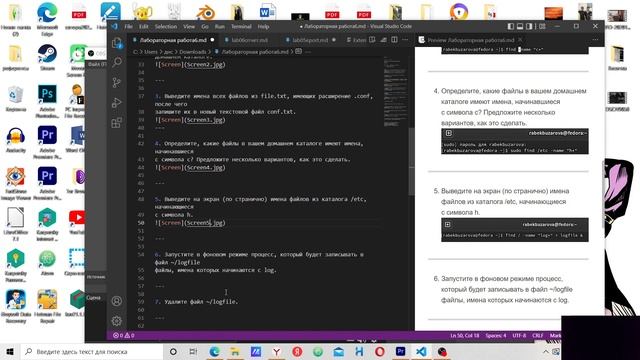Open File Explorer from the taskbar
Viewport: 640px width, 360px height.
point(235,352)
